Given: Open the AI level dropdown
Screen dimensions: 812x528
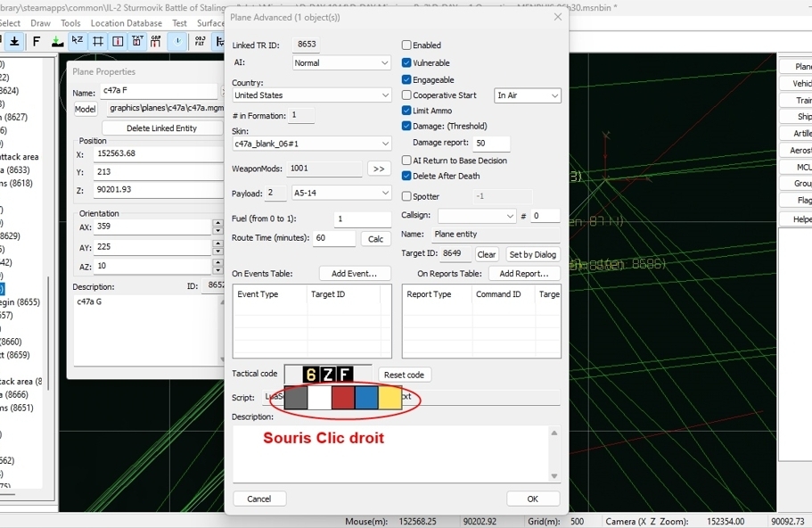Looking at the screenshot, I should click(x=342, y=63).
